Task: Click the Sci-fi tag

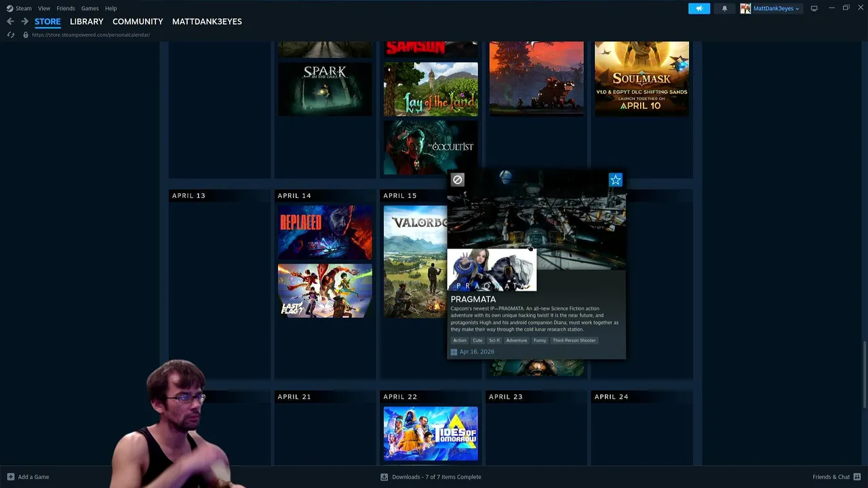Action: coord(494,340)
